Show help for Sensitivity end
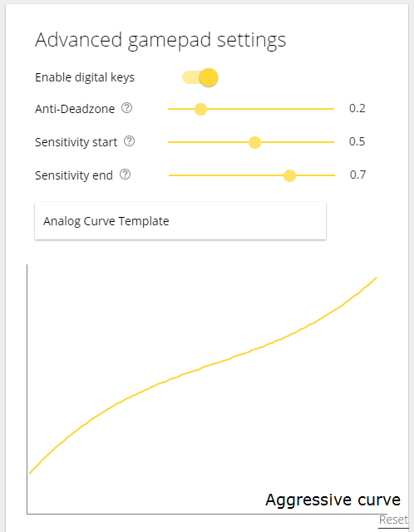 click(x=126, y=175)
